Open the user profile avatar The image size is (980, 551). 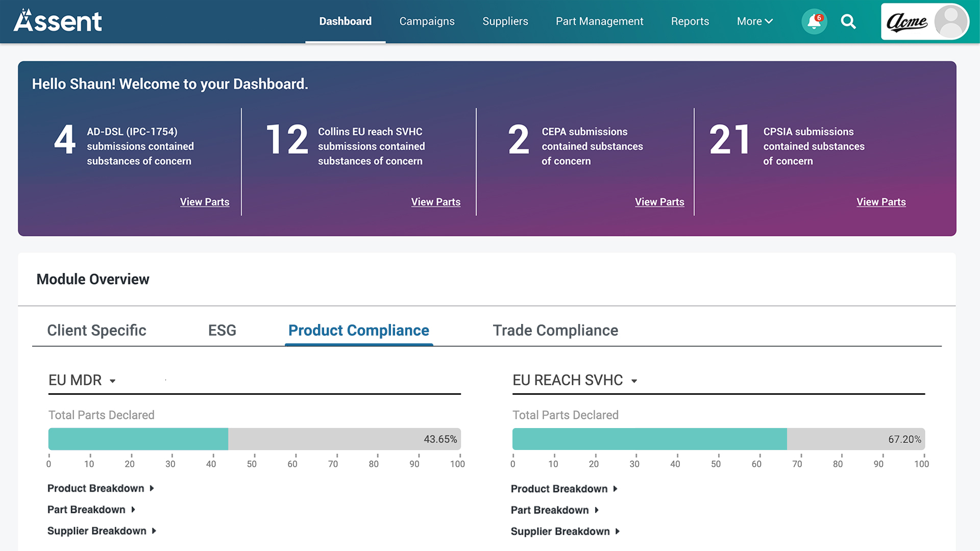950,21
